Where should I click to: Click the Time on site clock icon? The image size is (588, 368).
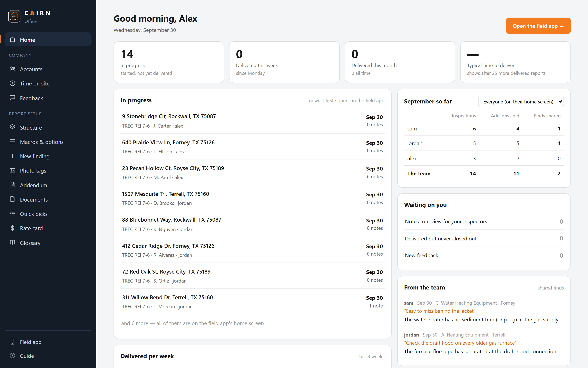[x=12, y=83]
